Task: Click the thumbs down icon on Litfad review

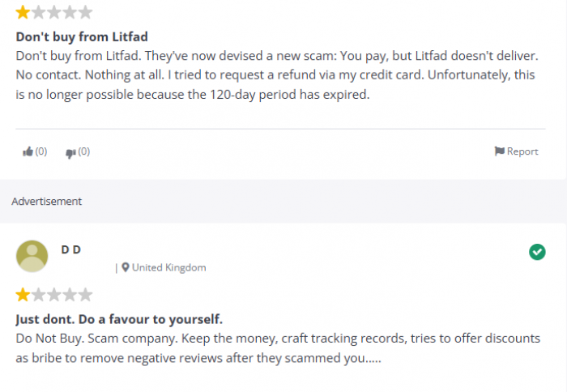Action: [70, 153]
